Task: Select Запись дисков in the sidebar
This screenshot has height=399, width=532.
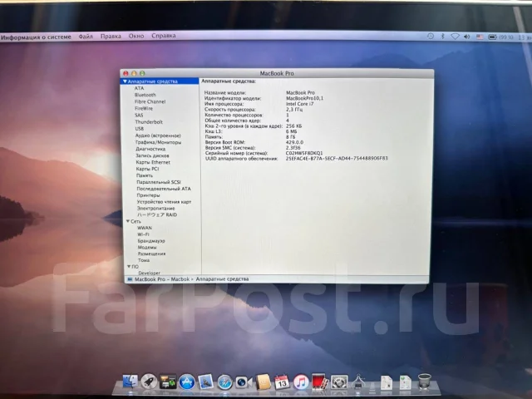Action: pyautogui.click(x=152, y=155)
